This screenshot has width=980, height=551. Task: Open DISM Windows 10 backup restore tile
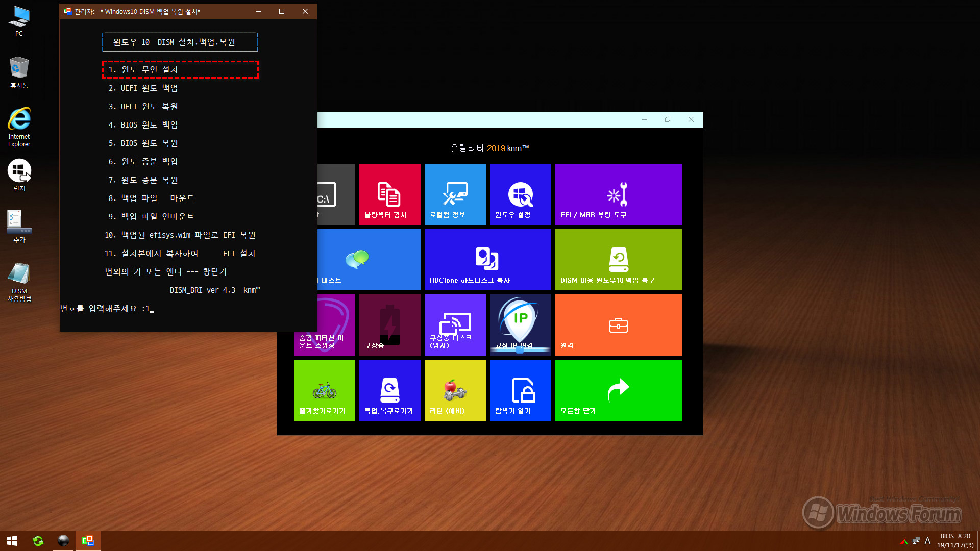point(618,260)
